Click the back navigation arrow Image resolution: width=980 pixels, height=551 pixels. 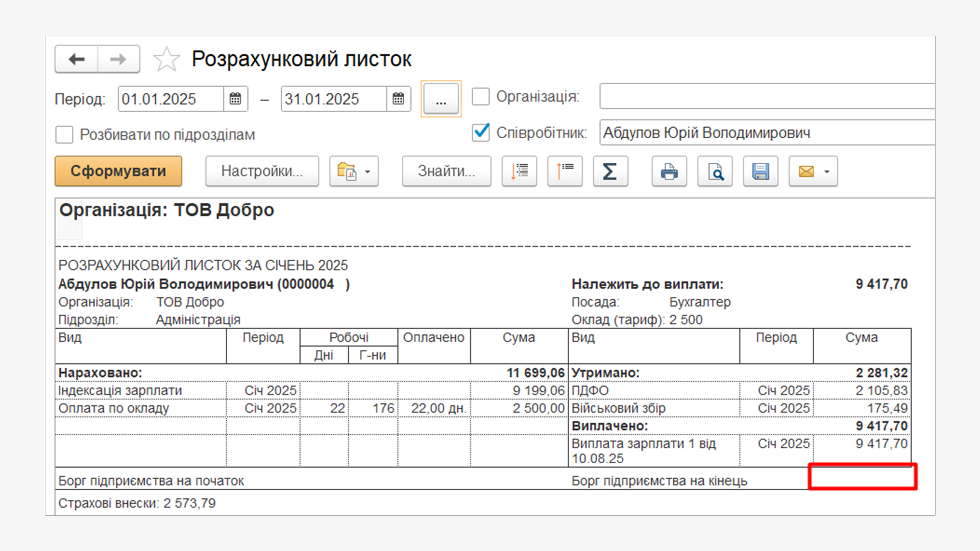[x=77, y=59]
